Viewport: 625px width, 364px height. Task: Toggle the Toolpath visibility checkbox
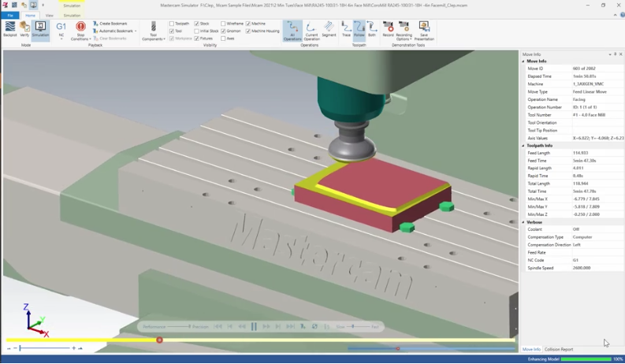coord(172,24)
